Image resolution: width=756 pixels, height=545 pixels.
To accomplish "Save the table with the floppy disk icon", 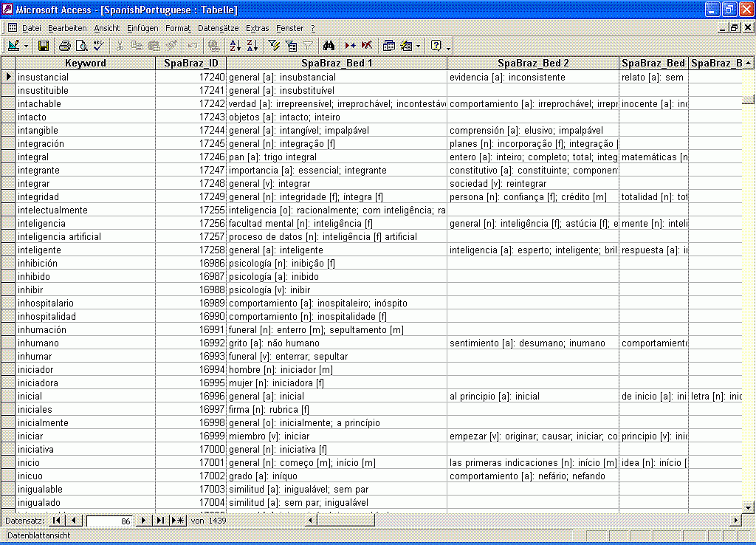I will click(44, 46).
